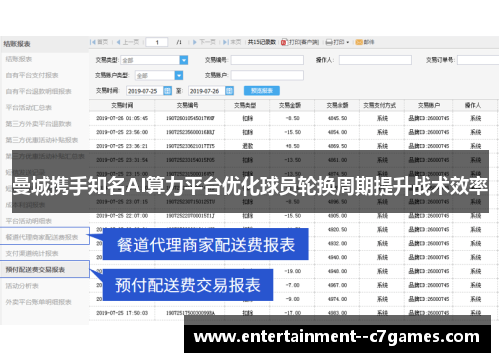
Task: Click the blue 预览报表 button
Action: [262, 91]
